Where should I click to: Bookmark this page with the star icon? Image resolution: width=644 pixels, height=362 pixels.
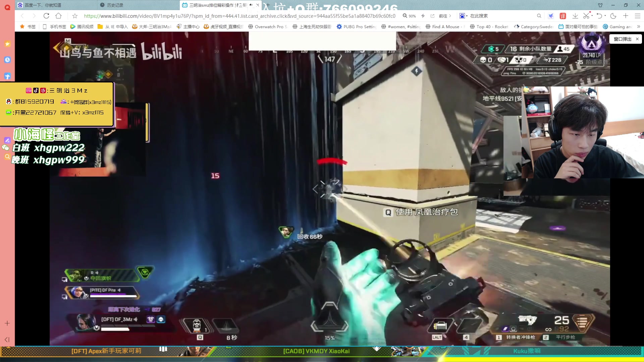pyautogui.click(x=75, y=16)
